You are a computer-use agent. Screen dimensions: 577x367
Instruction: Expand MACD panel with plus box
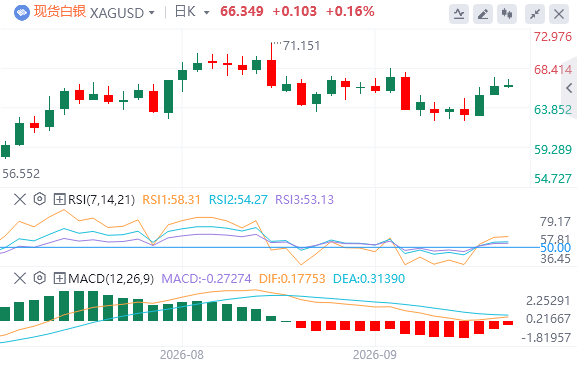59,278
